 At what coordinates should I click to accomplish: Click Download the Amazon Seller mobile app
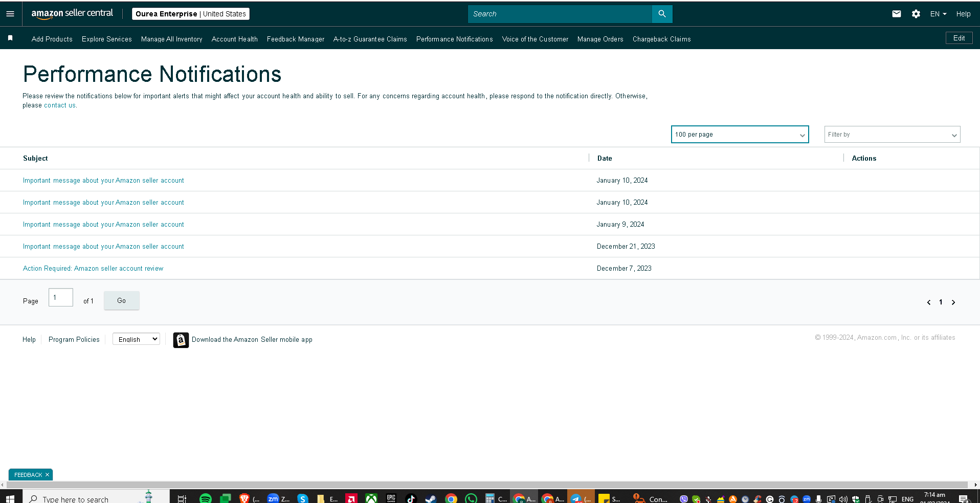[252, 340]
